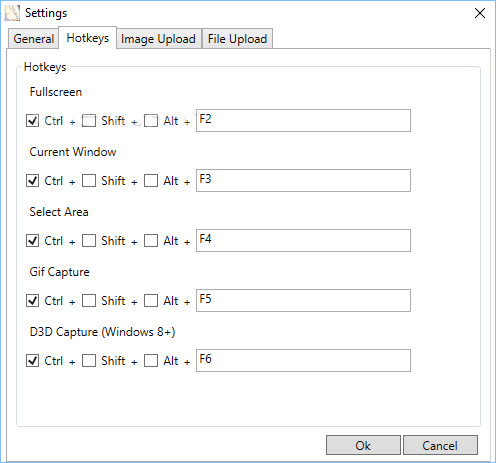Close the Settings dialog window
Screen dimensions: 496x463
tap(480, 13)
